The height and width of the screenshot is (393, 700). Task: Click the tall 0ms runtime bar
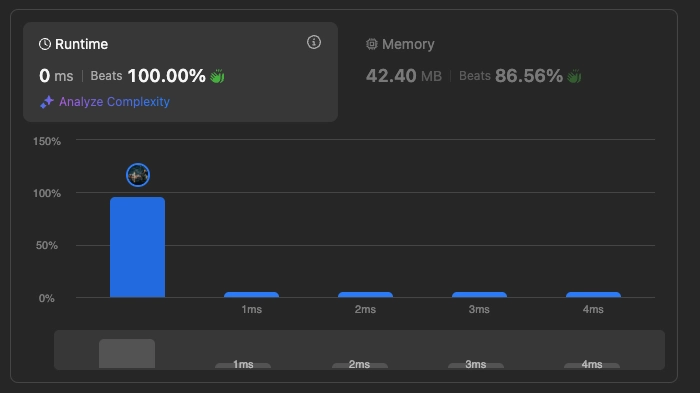(138, 247)
